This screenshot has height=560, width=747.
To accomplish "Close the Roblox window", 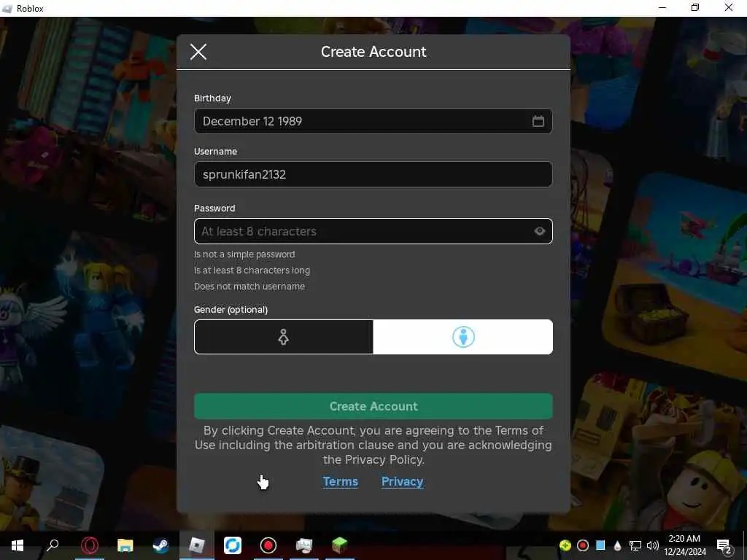I will click(729, 7).
